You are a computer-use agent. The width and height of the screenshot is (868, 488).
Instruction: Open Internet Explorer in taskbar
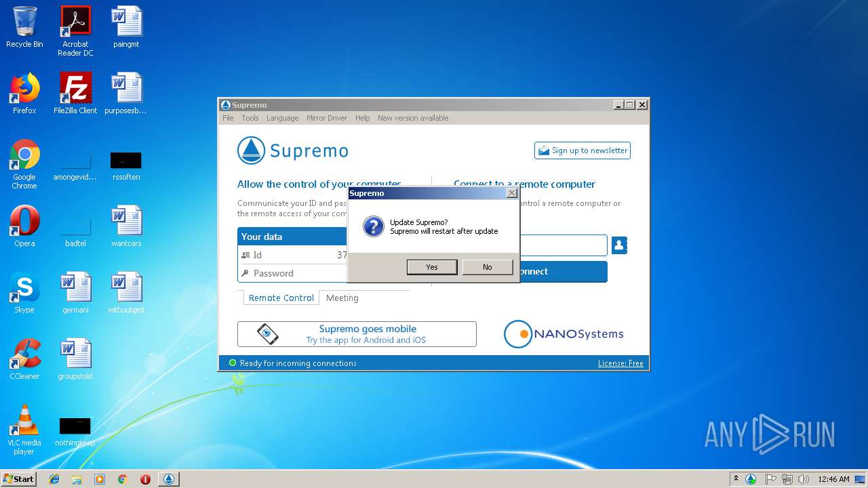pyautogui.click(x=54, y=479)
